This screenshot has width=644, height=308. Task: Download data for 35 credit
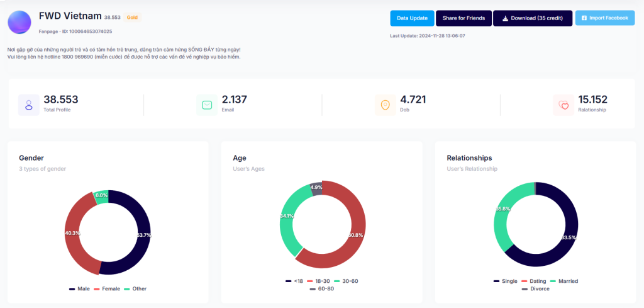tap(533, 18)
